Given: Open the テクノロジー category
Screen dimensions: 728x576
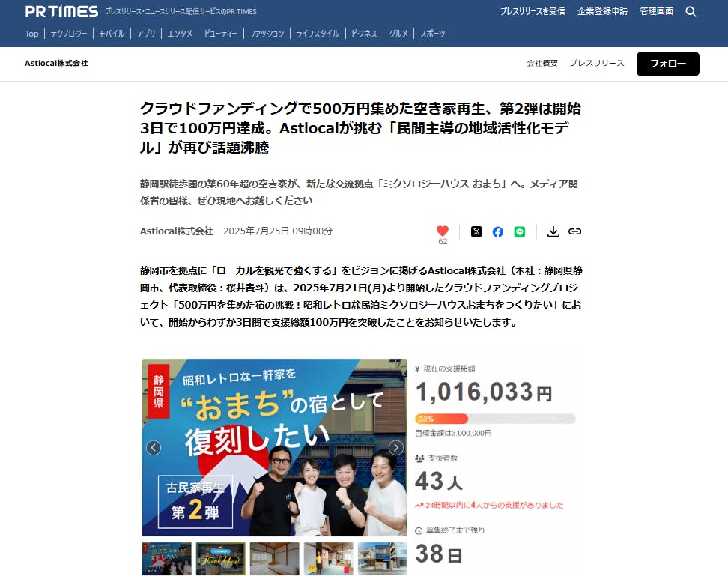Looking at the screenshot, I should pyautogui.click(x=68, y=34).
